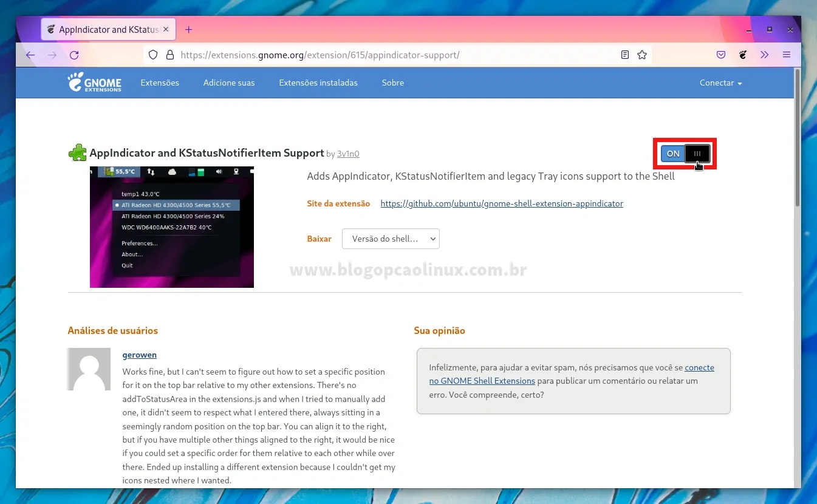Go forward with the forward arrow
Screen dimensions: 817x504
[x=52, y=55]
